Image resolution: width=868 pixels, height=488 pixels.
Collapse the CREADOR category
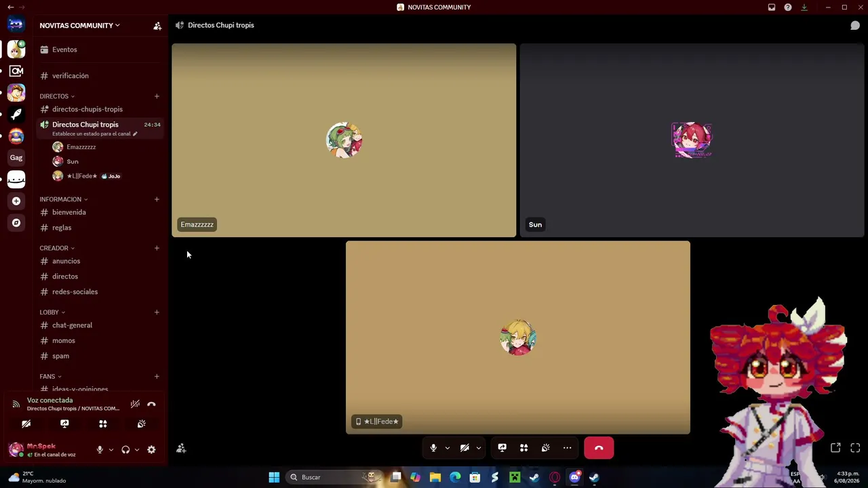57,248
